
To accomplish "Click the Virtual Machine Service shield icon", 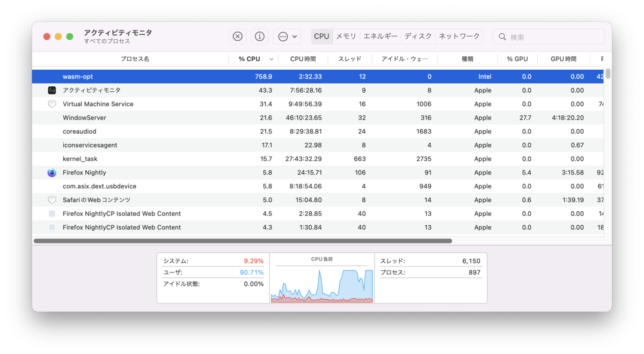I will (52, 104).
